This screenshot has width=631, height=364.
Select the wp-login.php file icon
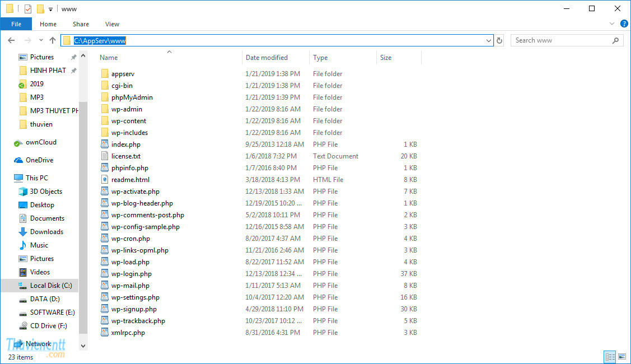coord(105,274)
